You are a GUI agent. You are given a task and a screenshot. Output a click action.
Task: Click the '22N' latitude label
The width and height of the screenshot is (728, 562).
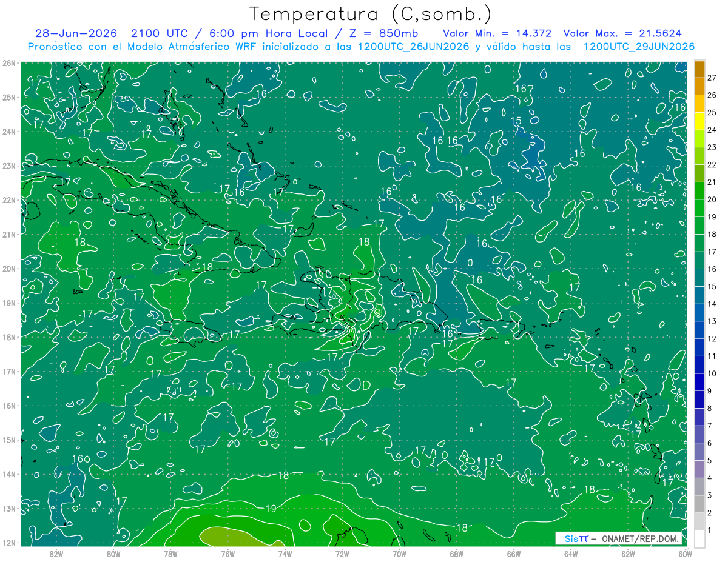click(9, 200)
